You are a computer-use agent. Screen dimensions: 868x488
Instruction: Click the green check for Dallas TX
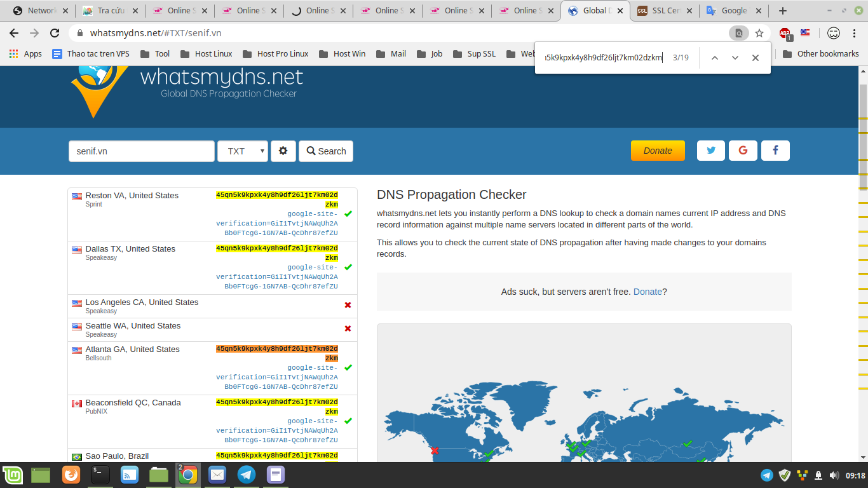tap(348, 268)
